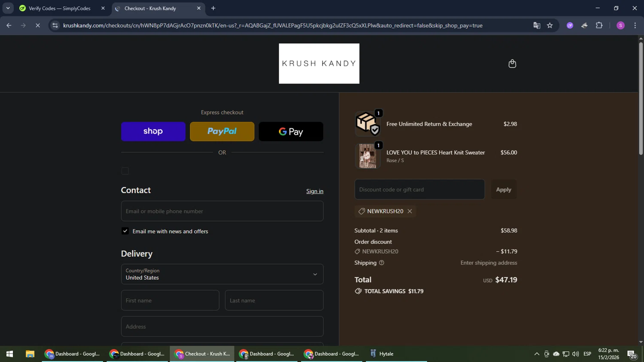The width and height of the screenshot is (644, 362).
Task: Click the Free Unlimited Return & Exchange thumbnail
Action: [x=368, y=124]
